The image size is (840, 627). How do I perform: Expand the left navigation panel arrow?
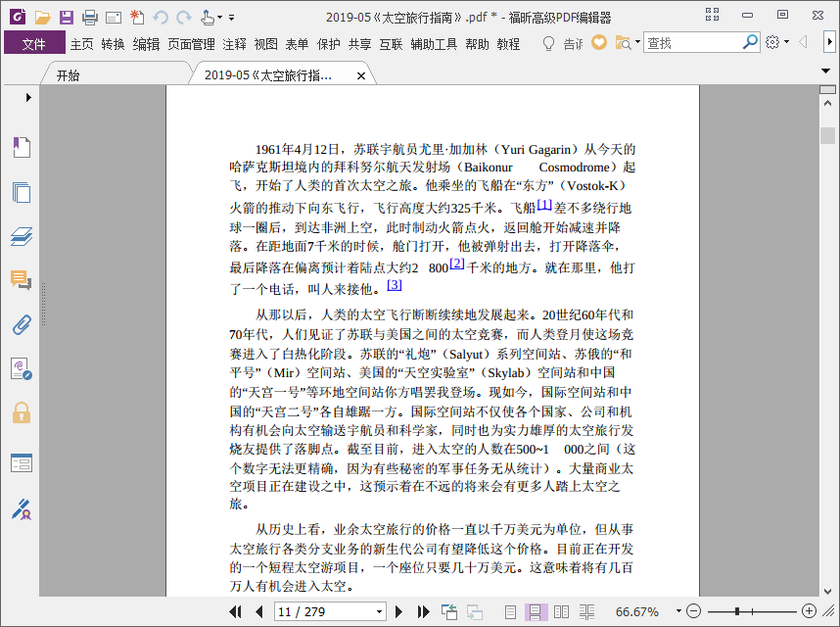28,97
